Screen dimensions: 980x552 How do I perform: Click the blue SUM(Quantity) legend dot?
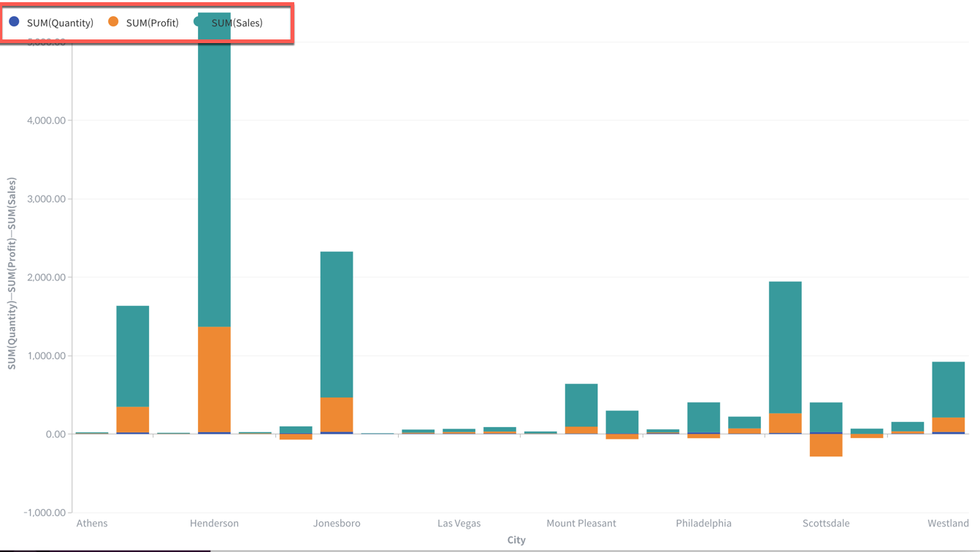pos(14,22)
